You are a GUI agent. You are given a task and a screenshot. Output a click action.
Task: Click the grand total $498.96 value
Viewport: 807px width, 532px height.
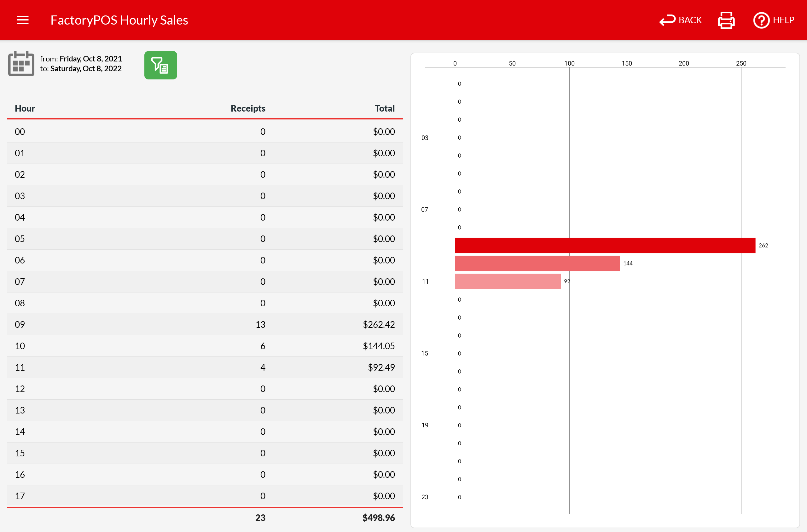[x=378, y=518]
